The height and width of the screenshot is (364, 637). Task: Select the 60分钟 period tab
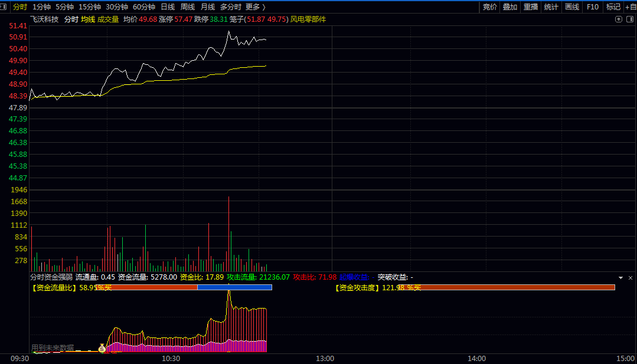[144, 7]
